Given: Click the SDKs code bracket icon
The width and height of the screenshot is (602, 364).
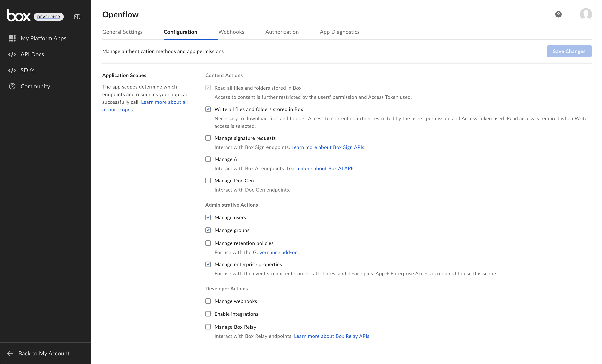Looking at the screenshot, I should tap(12, 70).
